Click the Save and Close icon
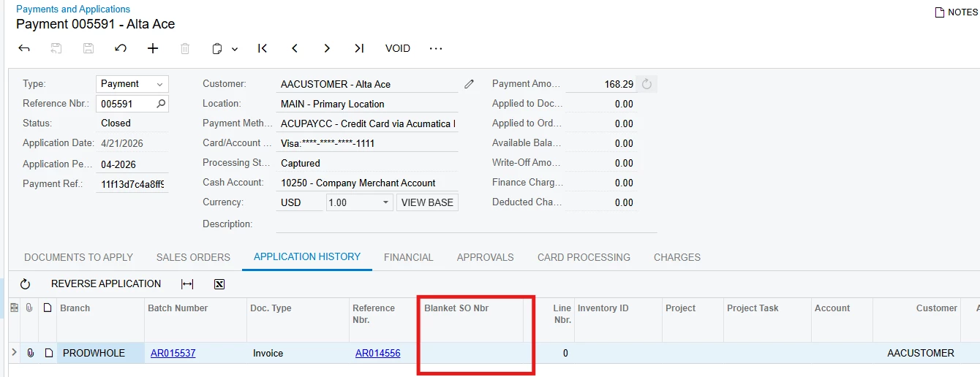This screenshot has width=980, height=377. point(56,48)
